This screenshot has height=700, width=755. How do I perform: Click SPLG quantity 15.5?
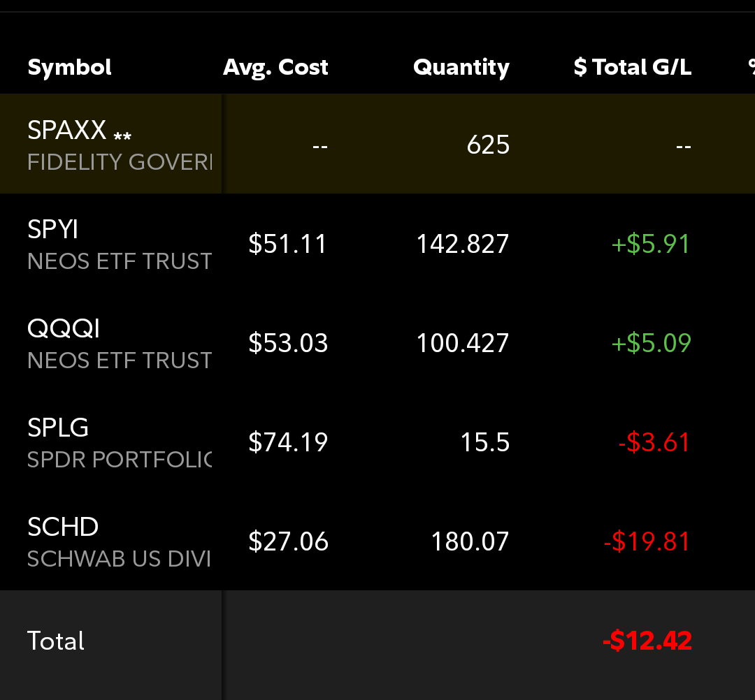(x=485, y=442)
